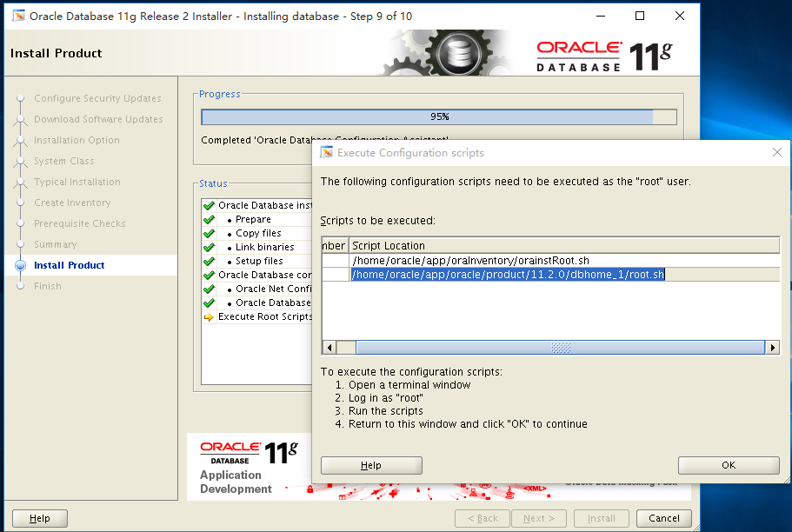Select Summary step in sidebar
This screenshot has width=792, height=532.
pos(56,244)
